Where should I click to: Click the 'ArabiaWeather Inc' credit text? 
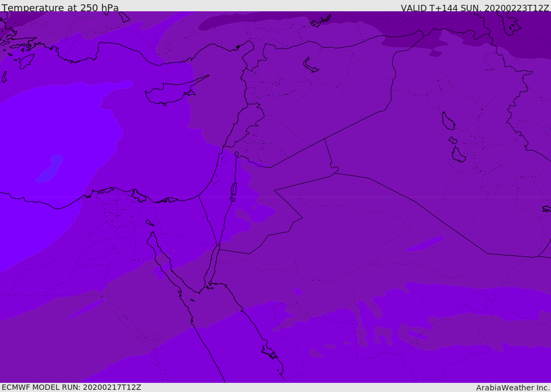[x=513, y=388]
